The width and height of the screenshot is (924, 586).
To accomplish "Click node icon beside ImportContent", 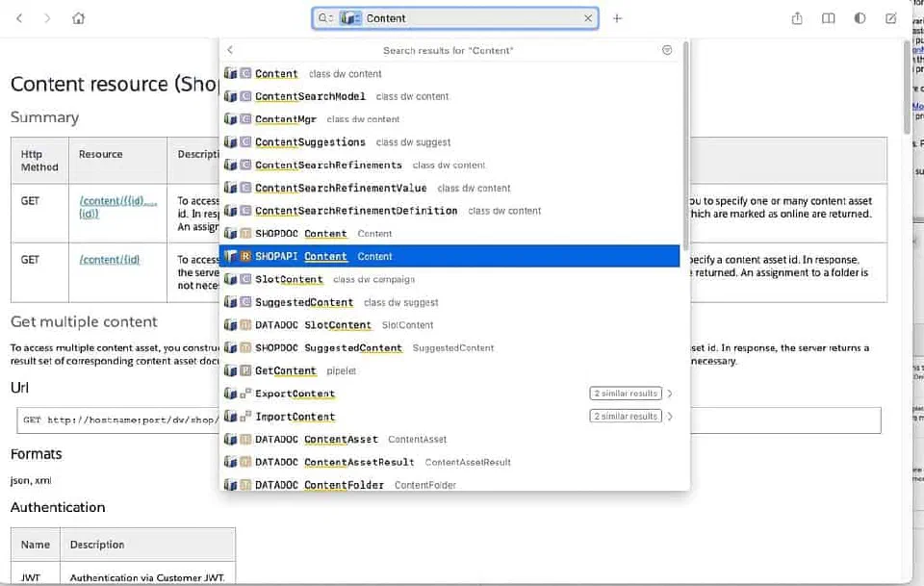I will tap(245, 417).
